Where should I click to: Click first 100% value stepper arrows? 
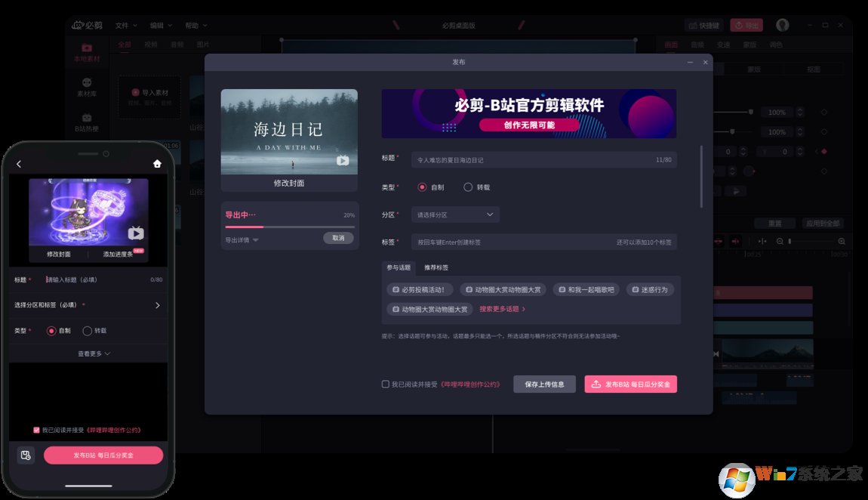coord(799,113)
